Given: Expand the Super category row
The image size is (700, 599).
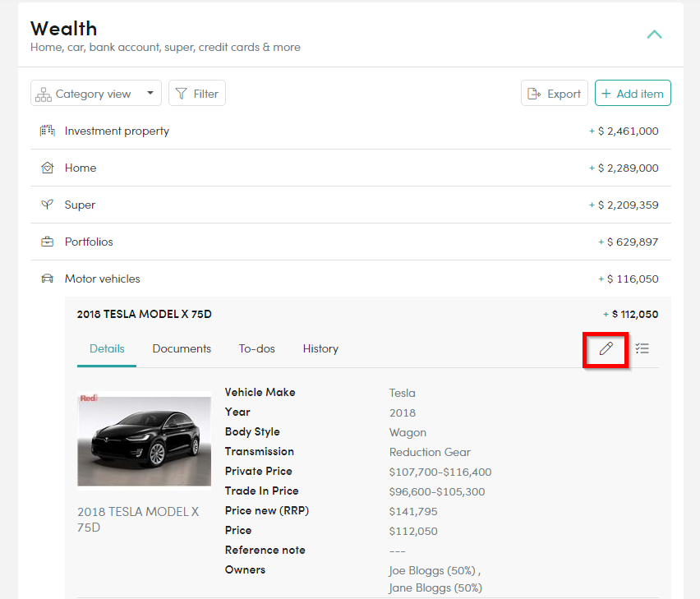Looking at the screenshot, I should (x=351, y=205).
